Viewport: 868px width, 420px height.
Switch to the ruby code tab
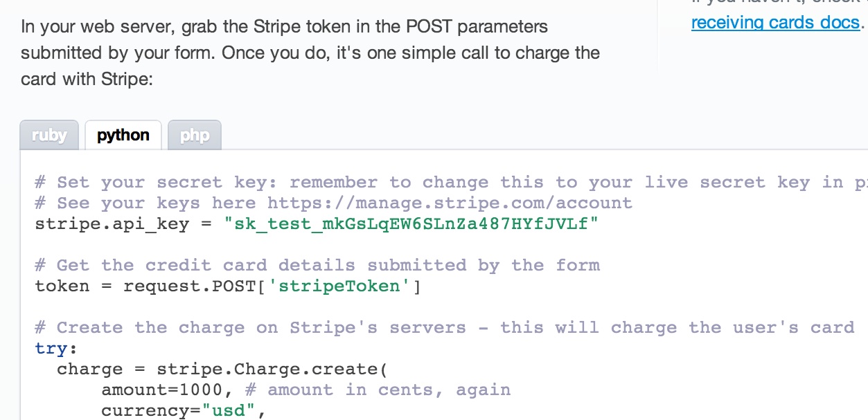[49, 136]
